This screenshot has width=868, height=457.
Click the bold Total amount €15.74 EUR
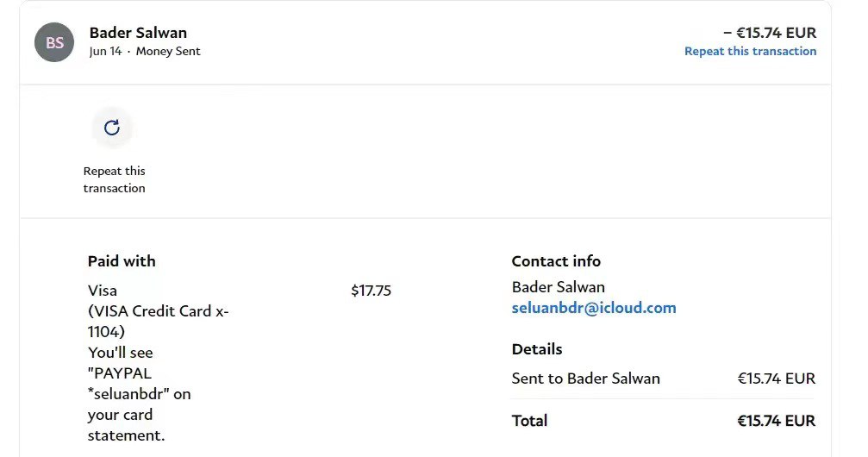click(x=776, y=421)
